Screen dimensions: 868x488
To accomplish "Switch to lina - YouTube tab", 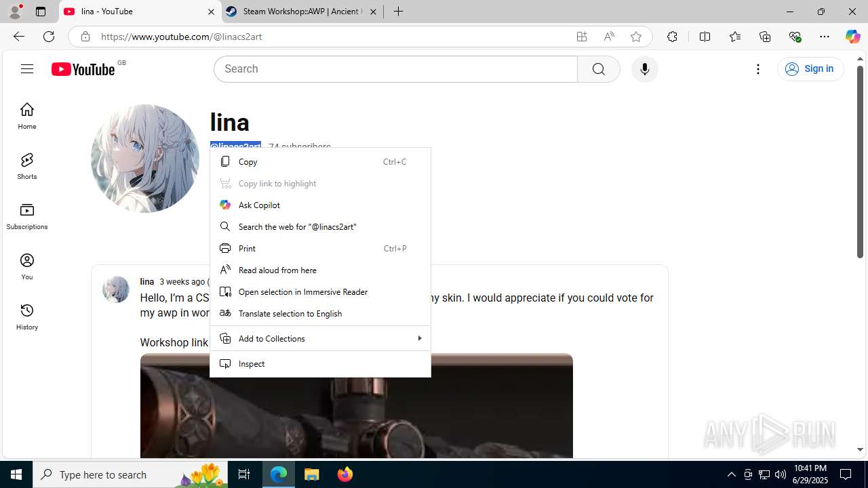I will [140, 12].
